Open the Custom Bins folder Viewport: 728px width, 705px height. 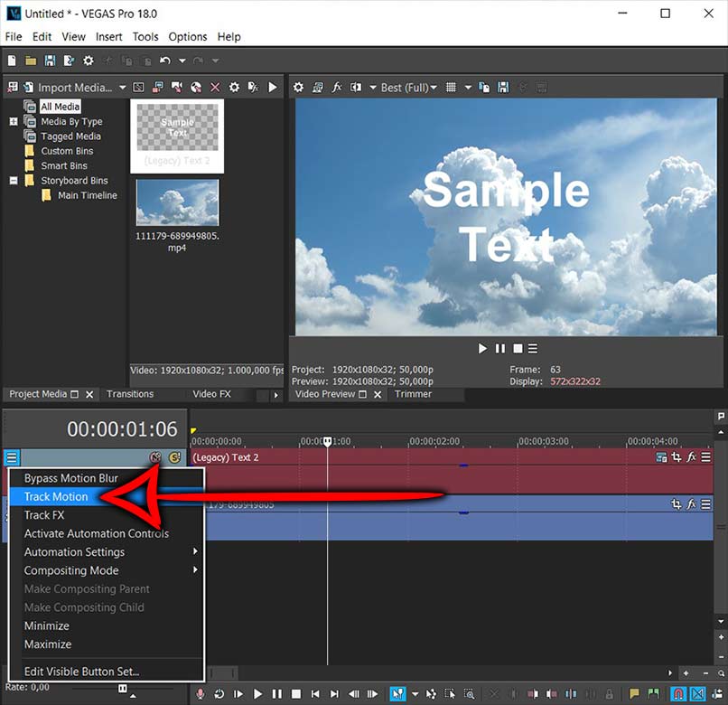tap(67, 151)
